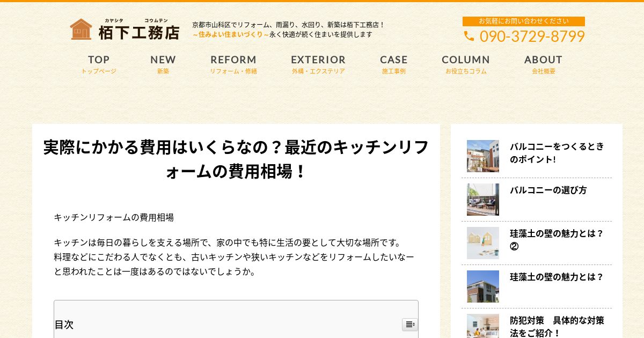This screenshot has height=338, width=644.
Task: Click thumbnail for 珪藻土の壁の魅力とは？②
Action: 483,243
